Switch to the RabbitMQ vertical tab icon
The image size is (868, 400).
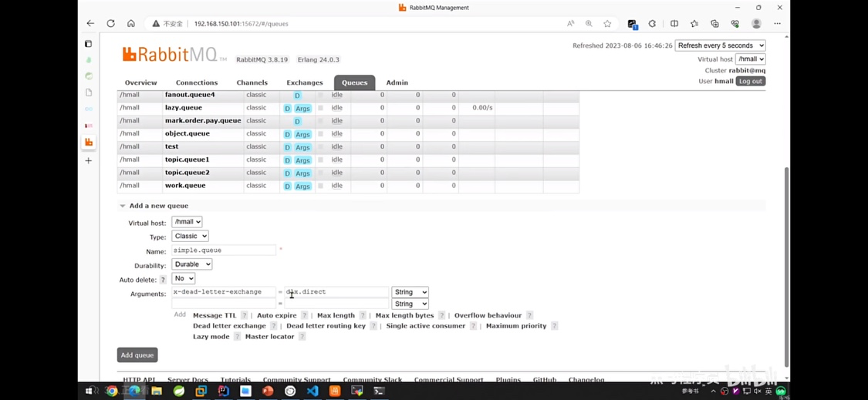click(x=89, y=142)
